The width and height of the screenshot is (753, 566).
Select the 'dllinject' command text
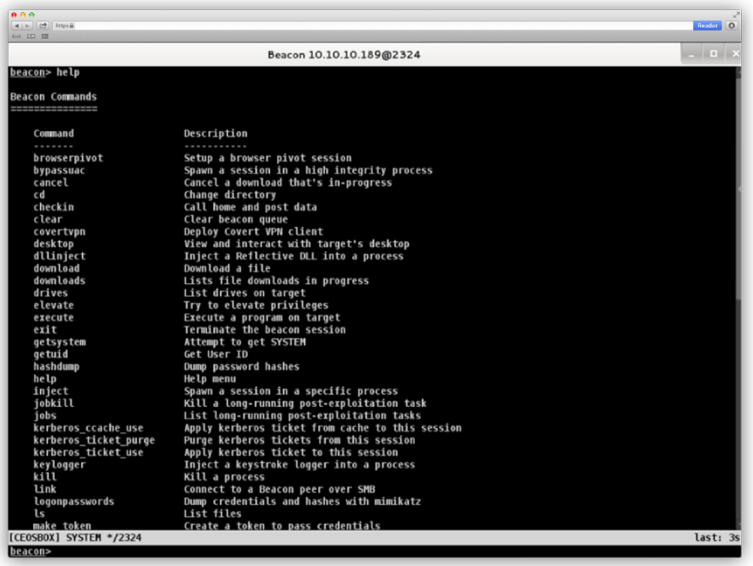point(60,256)
